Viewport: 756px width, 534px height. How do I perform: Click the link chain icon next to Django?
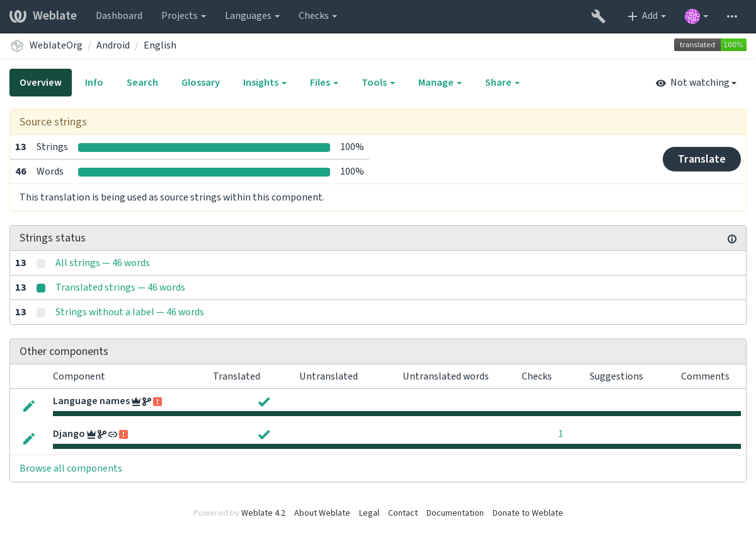113,434
